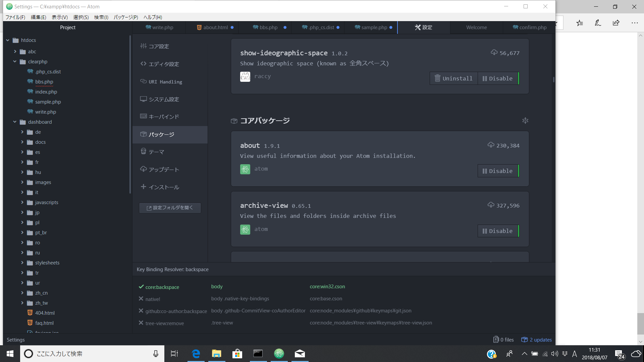
Task: Open パッケージ(P) menu
Action: click(126, 17)
